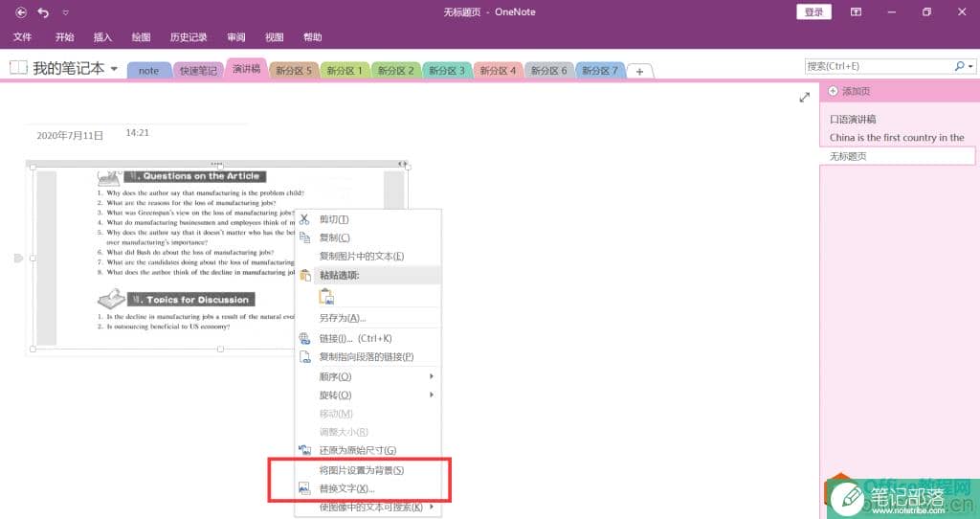Click the paragraph handle left of image
The width and height of the screenshot is (980, 519).
(x=18, y=258)
